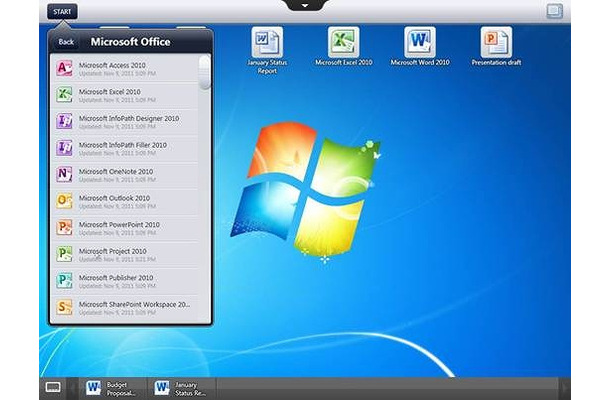The height and width of the screenshot is (400, 610).
Task: Switch to January Status Report taskbar item
Action: pos(181,388)
